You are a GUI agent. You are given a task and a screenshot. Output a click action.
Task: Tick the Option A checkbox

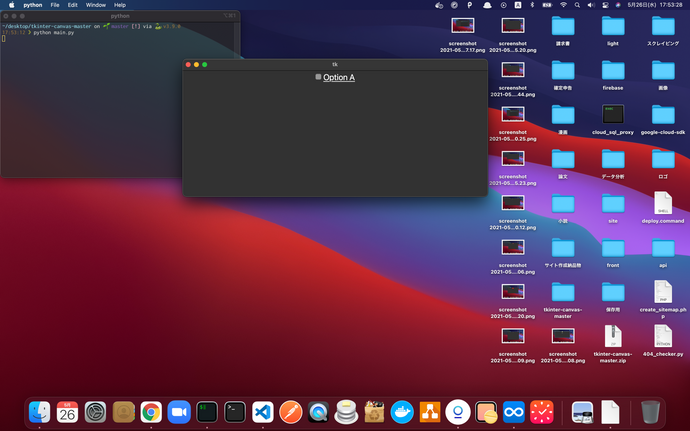318,77
